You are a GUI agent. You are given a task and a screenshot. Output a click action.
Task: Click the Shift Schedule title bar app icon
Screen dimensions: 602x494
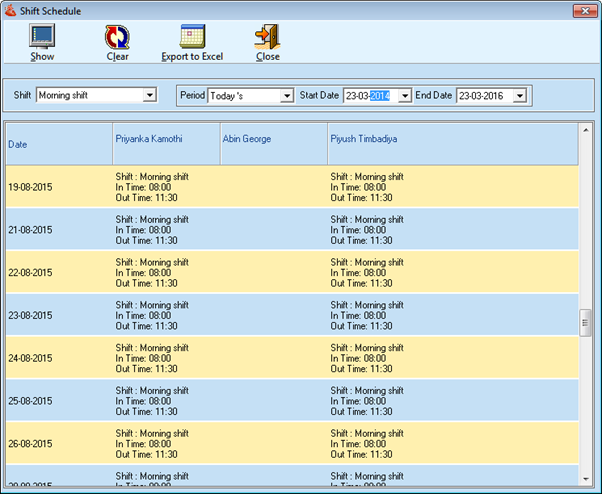click(11, 10)
